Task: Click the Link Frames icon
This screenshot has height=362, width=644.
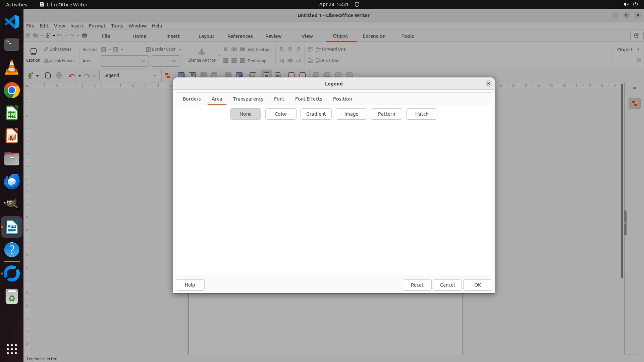Action: 46,49
